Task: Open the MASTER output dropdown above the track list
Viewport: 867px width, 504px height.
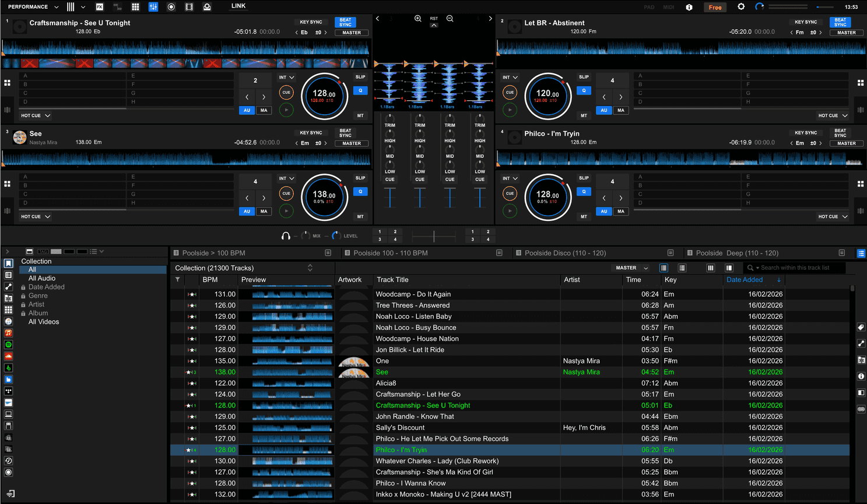Action: point(630,267)
